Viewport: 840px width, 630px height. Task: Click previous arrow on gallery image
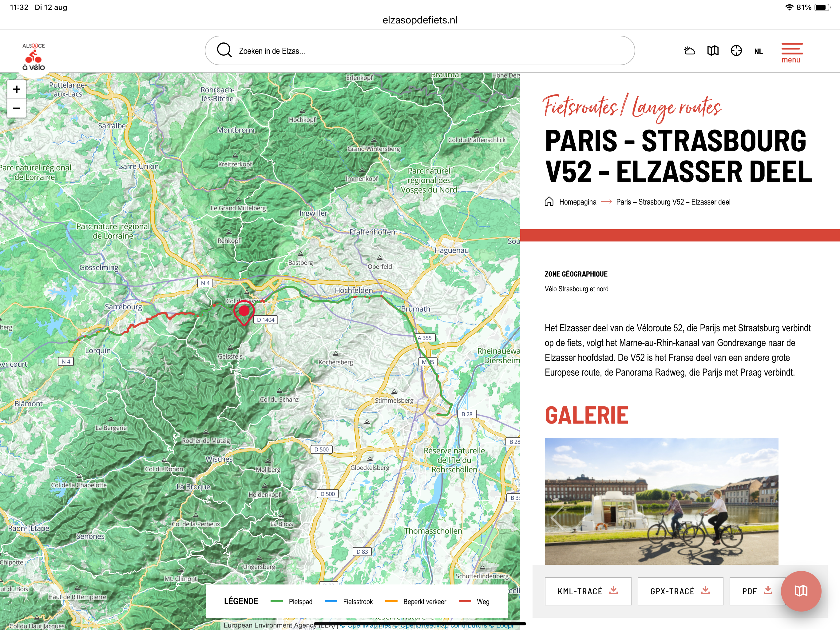557,517
